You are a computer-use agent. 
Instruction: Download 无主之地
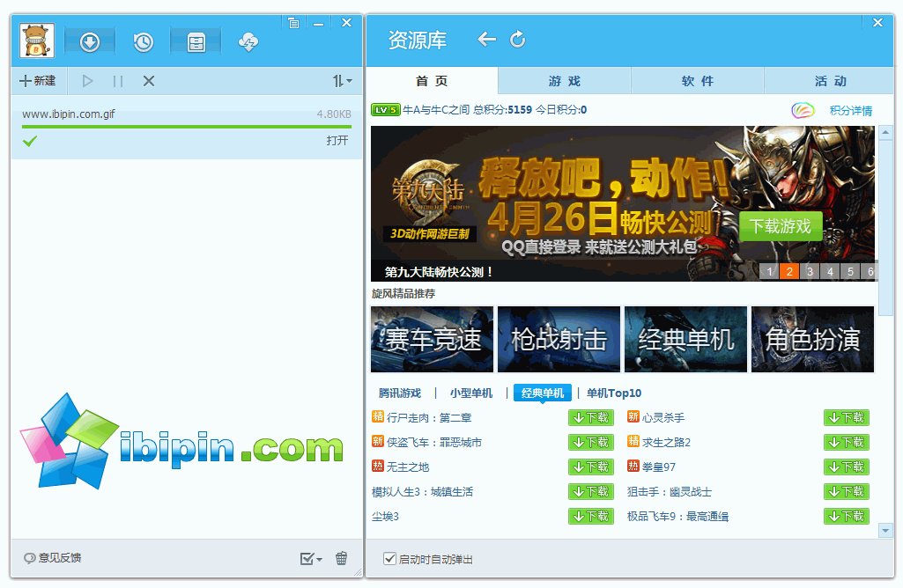[591, 467]
